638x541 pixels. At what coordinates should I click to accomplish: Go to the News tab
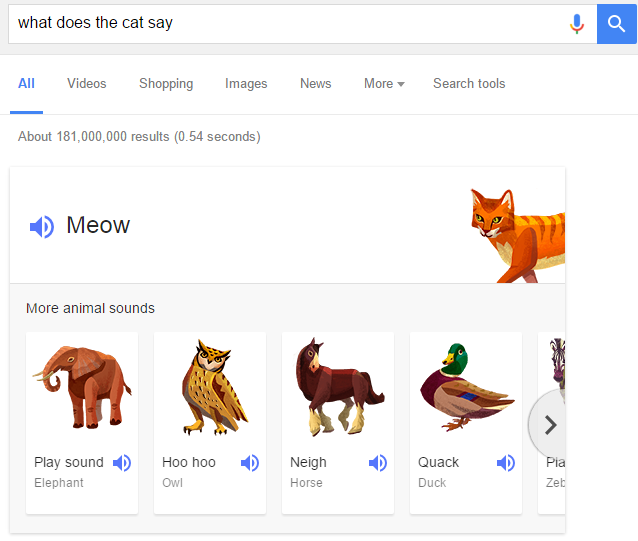[315, 84]
